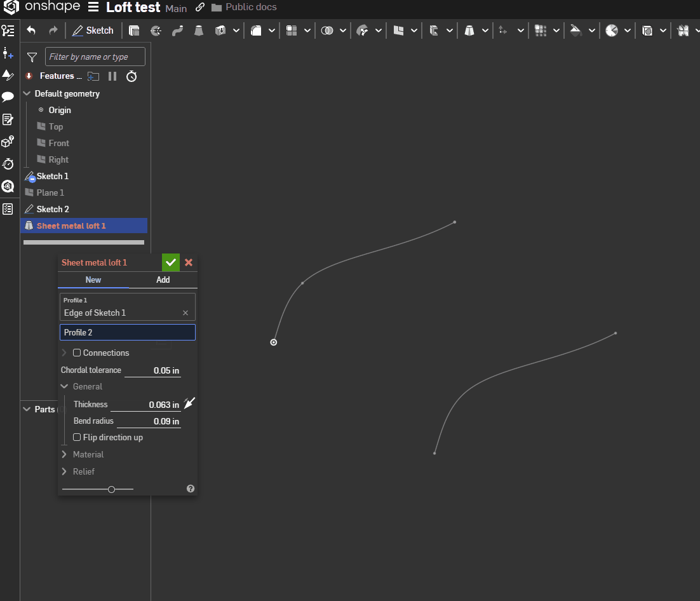Open the hamburger document menu
Image resolution: width=700 pixels, height=601 pixels.
(93, 7)
